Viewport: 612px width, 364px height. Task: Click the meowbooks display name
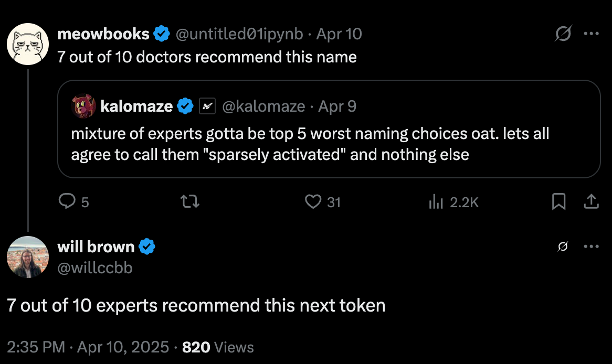pos(103,34)
